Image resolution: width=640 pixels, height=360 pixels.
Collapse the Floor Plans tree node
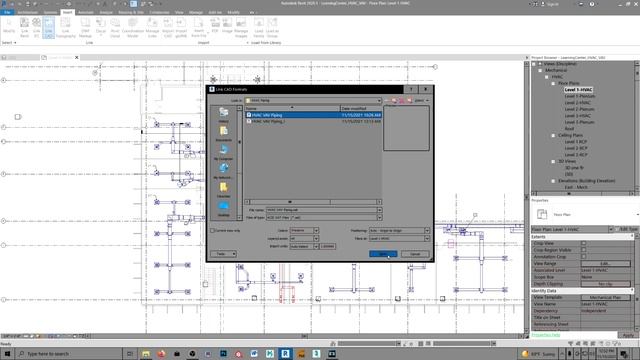click(x=553, y=83)
